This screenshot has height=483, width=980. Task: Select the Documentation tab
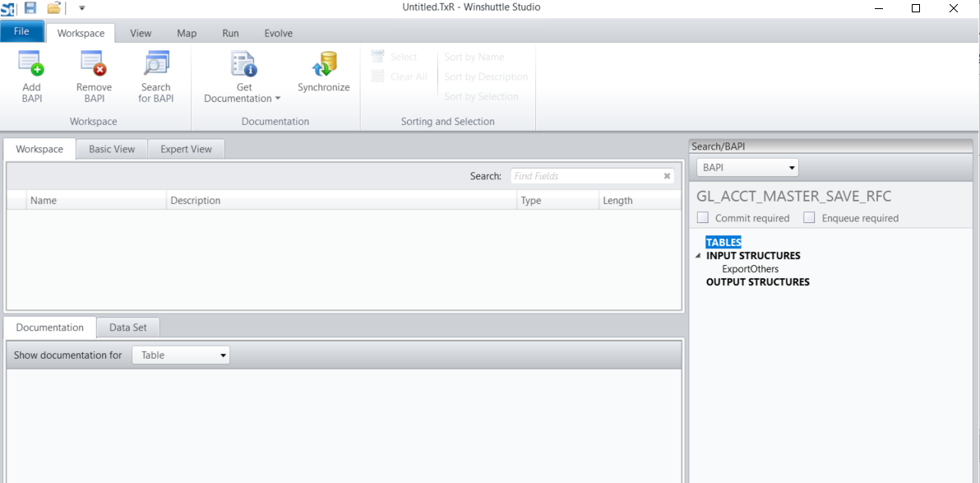tap(50, 327)
